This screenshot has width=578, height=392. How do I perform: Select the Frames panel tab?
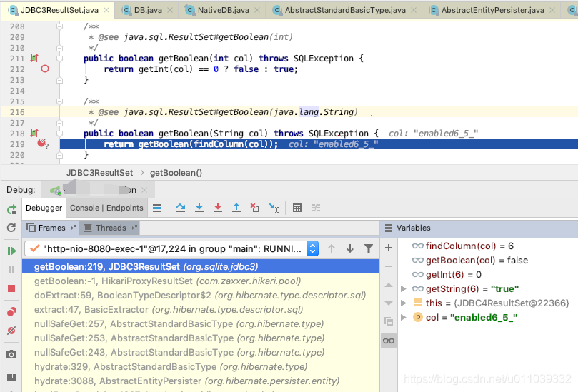click(x=51, y=228)
